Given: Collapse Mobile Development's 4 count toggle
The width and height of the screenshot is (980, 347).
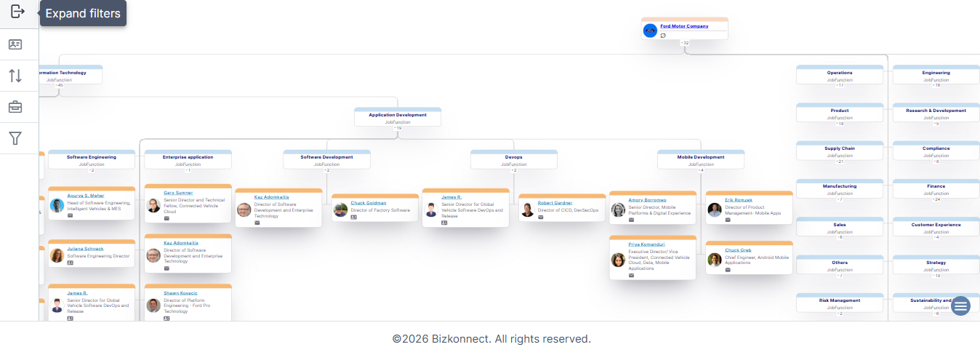Looking at the screenshot, I should (701, 170).
